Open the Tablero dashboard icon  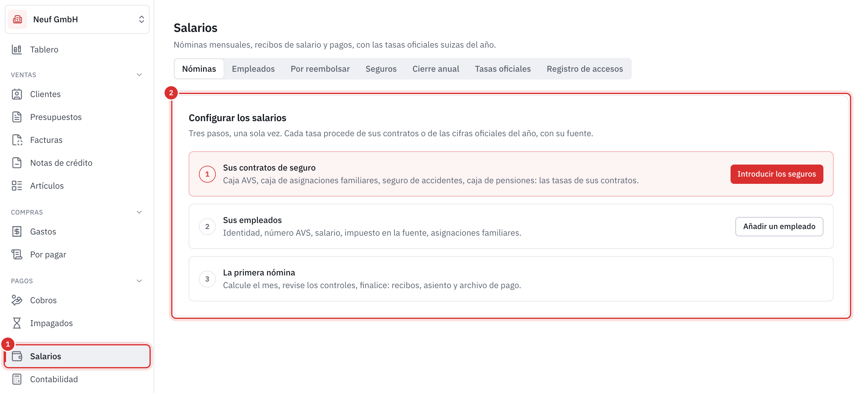tap(17, 49)
